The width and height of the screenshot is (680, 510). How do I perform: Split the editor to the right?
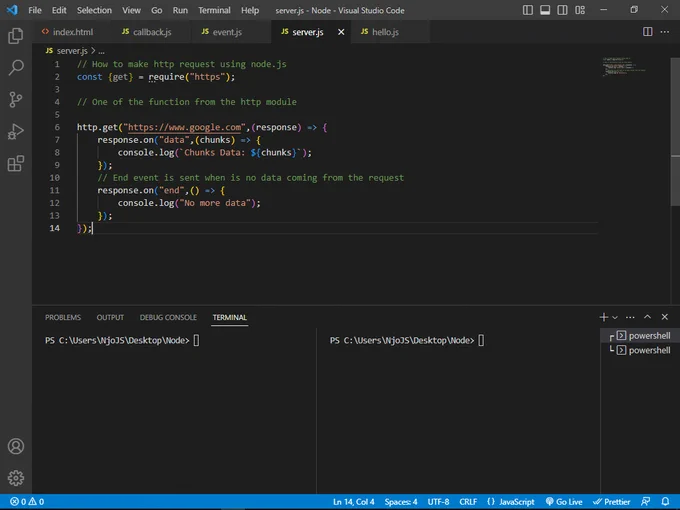(647, 32)
